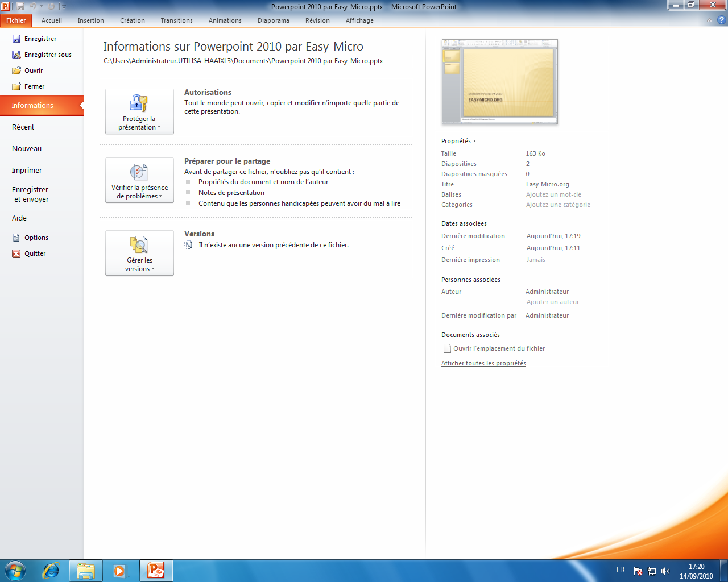Click the save icon in Quick Access Toolbar
The height and width of the screenshot is (582, 728).
(20, 6)
